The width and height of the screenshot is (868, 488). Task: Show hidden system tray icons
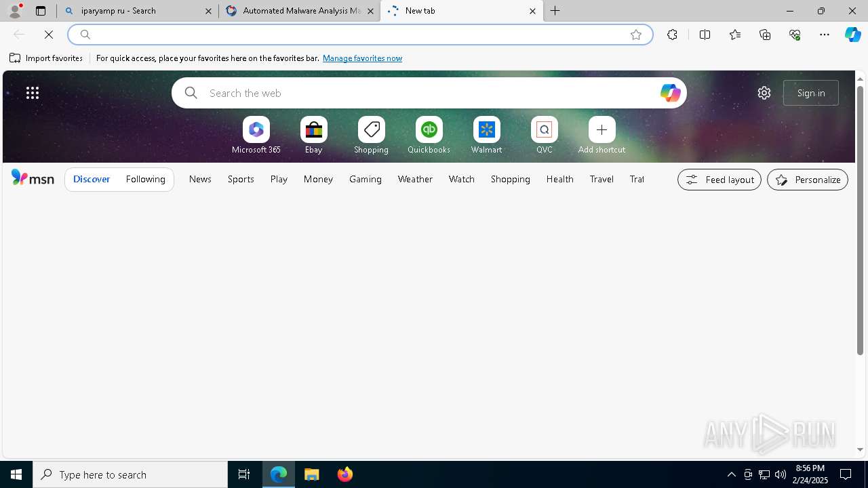click(732, 474)
